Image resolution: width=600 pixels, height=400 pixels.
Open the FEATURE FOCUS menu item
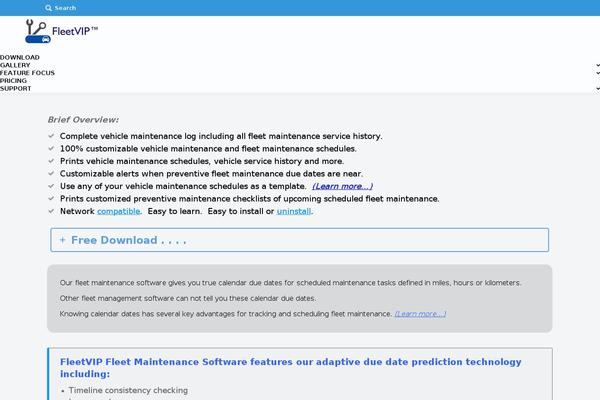click(27, 73)
